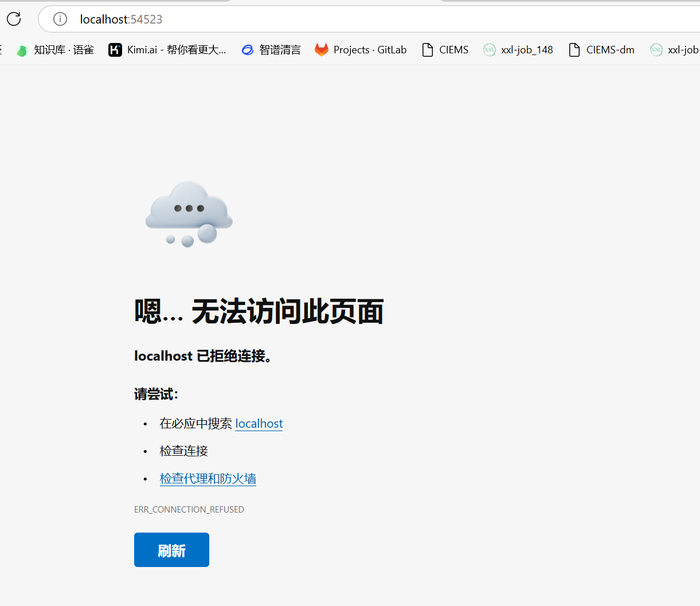This screenshot has width=700, height=606.
Task: Click the 智谱清言 bookmark favicon
Action: [x=248, y=50]
